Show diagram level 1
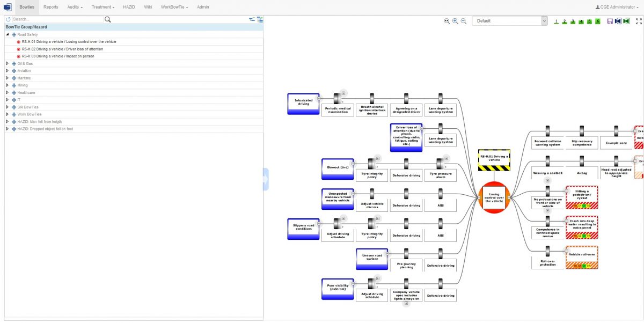 pos(557,21)
